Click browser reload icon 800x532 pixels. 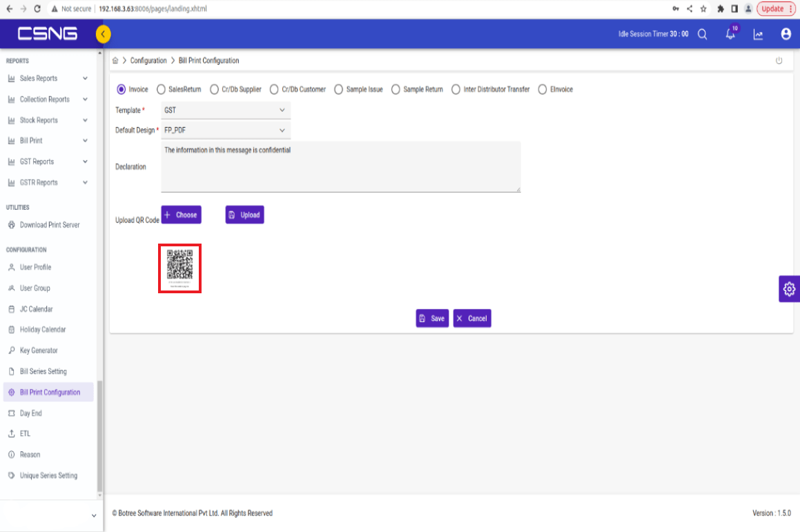37,9
